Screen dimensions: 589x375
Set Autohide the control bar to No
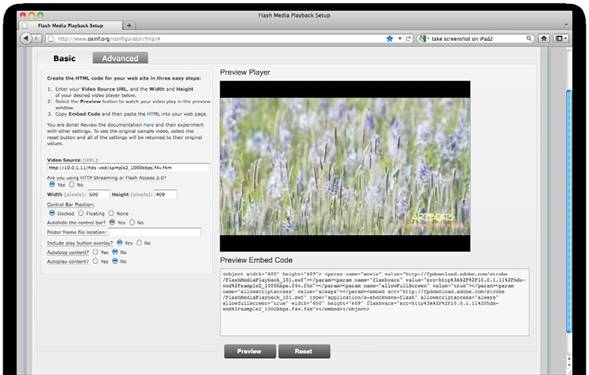tap(132, 222)
